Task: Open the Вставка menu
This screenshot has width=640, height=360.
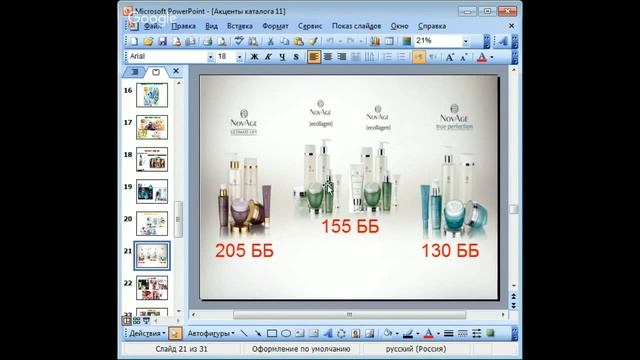Action: 240,26
